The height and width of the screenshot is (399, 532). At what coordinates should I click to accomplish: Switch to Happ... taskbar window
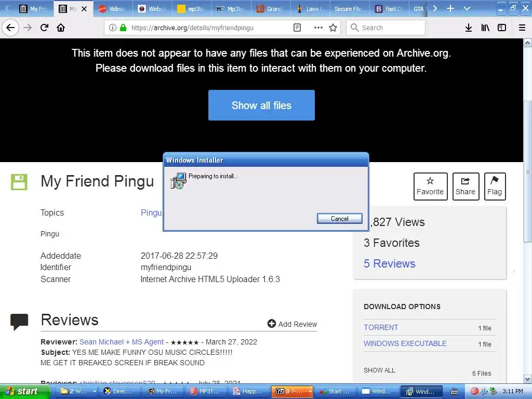(x=248, y=391)
